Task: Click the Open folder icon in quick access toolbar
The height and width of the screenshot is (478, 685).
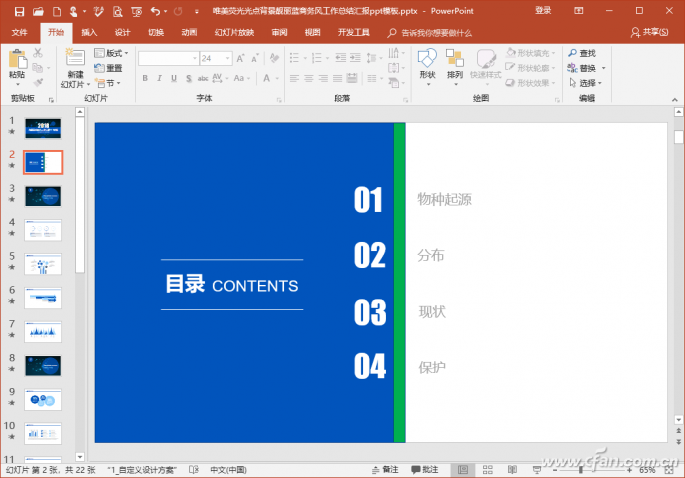Action: tap(38, 11)
